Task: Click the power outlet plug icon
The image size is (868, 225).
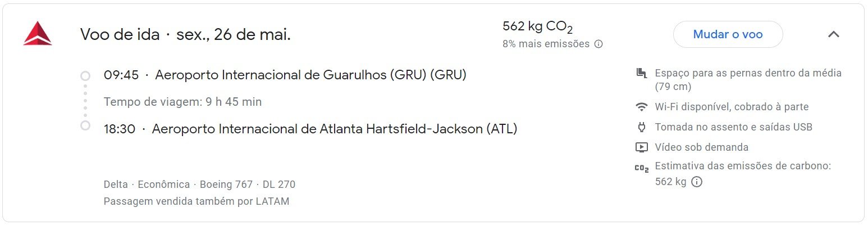Action: (x=641, y=127)
